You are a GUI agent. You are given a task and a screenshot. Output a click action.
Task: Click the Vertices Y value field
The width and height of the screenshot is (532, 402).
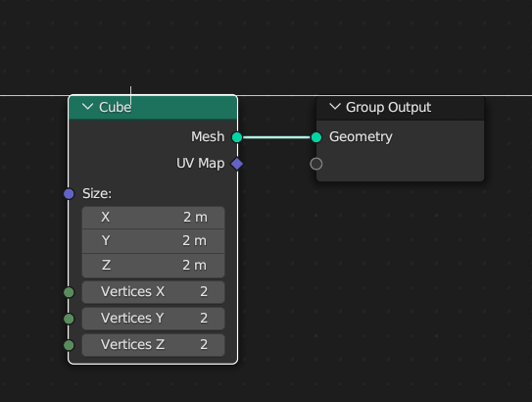click(x=153, y=319)
